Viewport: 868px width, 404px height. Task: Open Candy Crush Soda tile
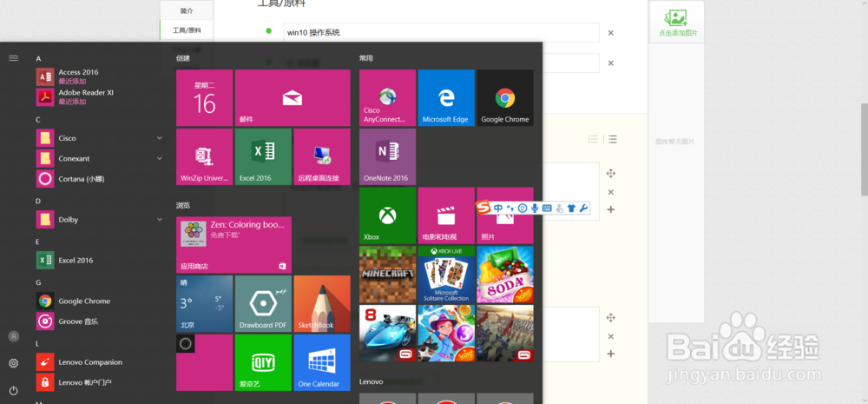click(505, 275)
